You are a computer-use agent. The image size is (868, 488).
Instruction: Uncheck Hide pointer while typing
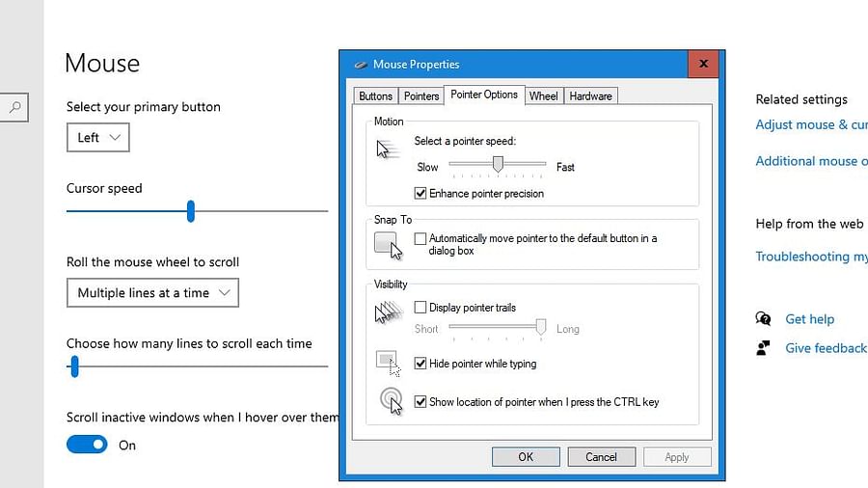point(420,364)
